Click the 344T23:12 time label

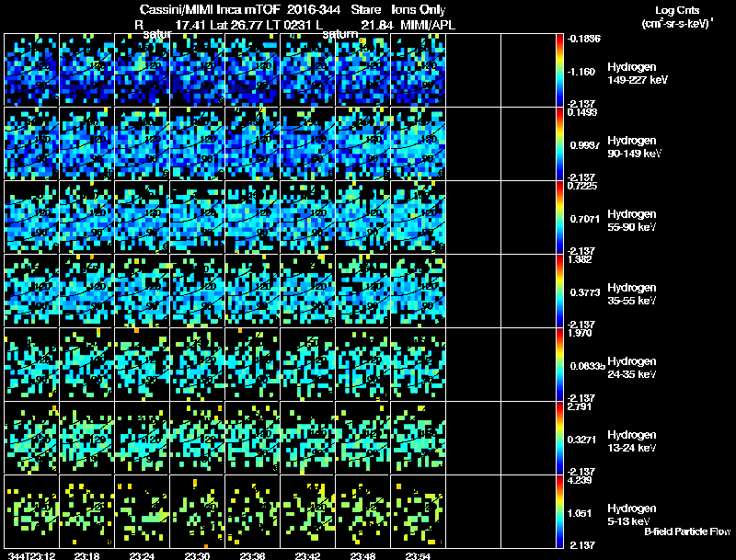click(x=32, y=556)
